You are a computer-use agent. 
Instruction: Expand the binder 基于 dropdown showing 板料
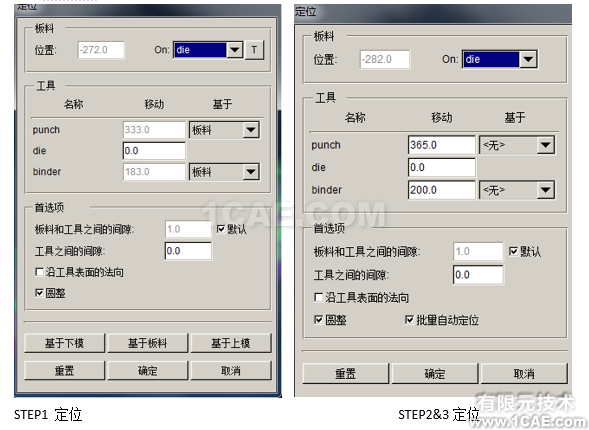[x=224, y=172]
